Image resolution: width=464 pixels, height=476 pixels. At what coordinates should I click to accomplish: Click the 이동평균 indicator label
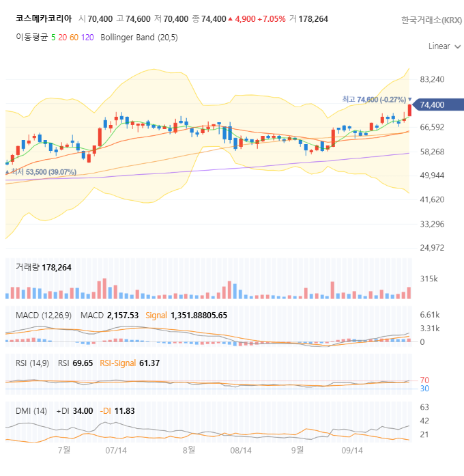32,38
